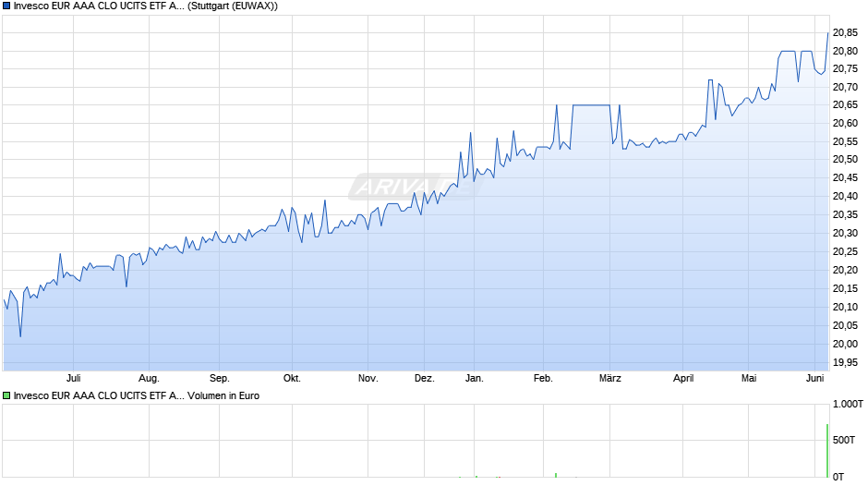Click the Juni month axis label

coord(814,379)
